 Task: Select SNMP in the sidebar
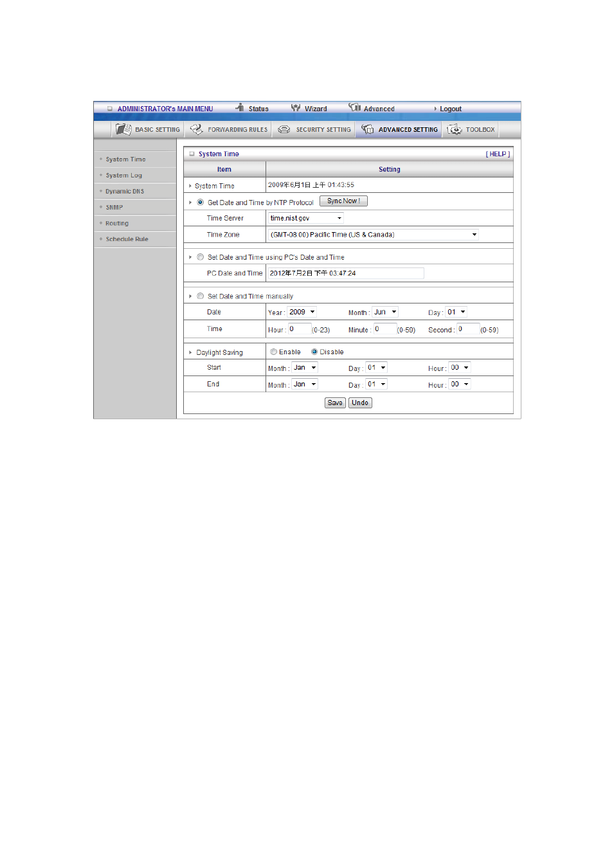(114, 208)
